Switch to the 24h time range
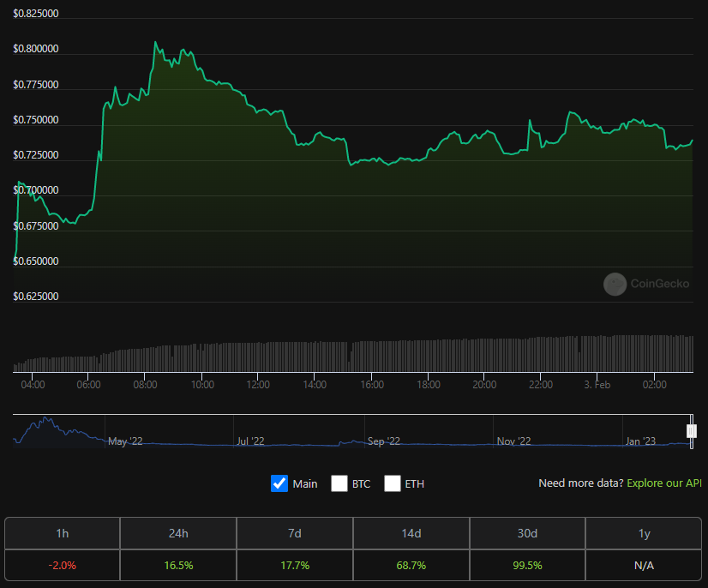The image size is (708, 588). 178,533
